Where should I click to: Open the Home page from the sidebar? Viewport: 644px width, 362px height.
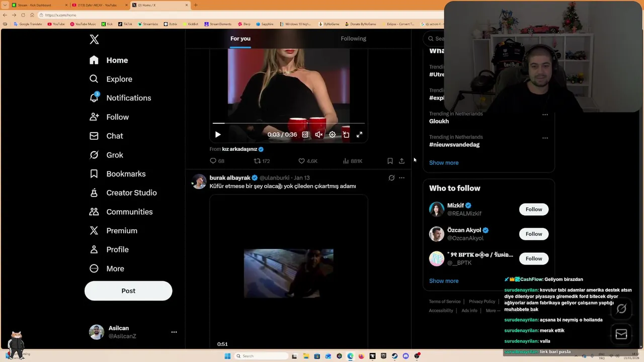[109, 60]
